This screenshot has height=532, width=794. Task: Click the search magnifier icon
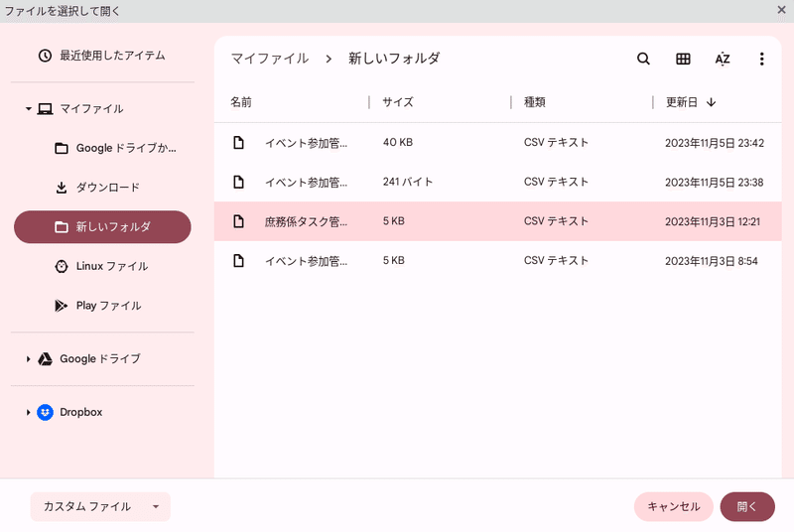643,59
